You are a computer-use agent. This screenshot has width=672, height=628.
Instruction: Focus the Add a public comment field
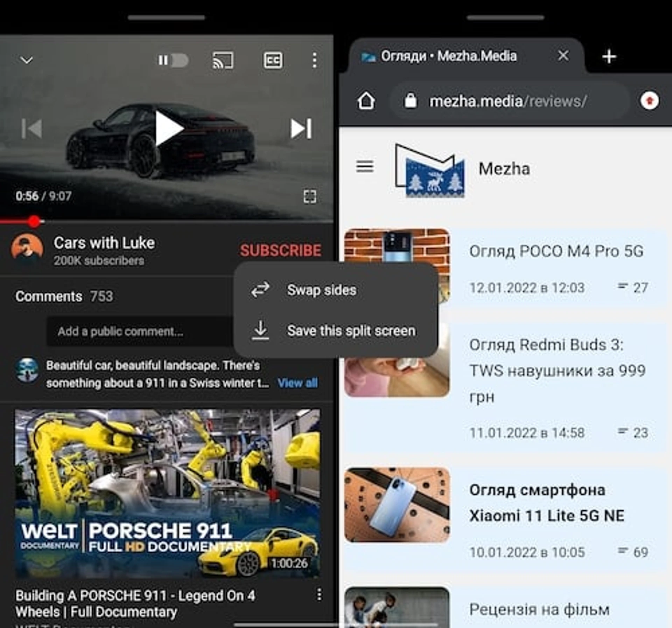pos(140,331)
